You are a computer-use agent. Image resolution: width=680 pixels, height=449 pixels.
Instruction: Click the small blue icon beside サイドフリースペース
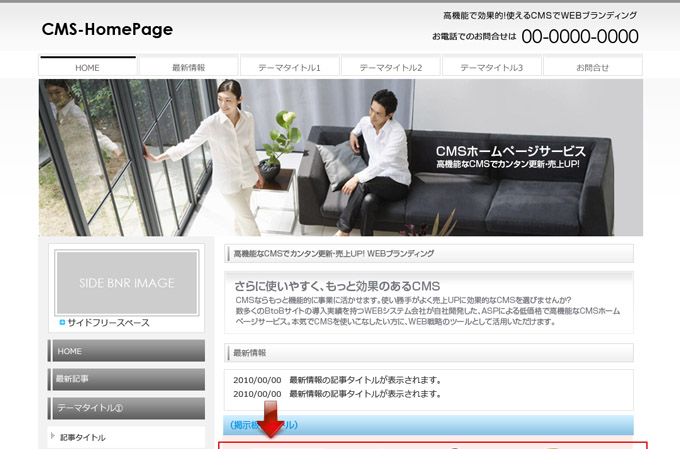click(62, 323)
